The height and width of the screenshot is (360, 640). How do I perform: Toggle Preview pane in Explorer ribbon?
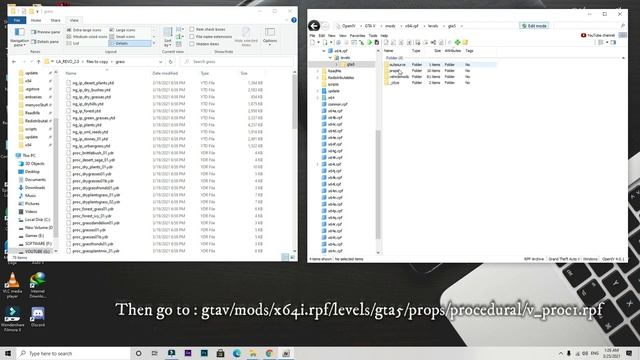point(45,32)
